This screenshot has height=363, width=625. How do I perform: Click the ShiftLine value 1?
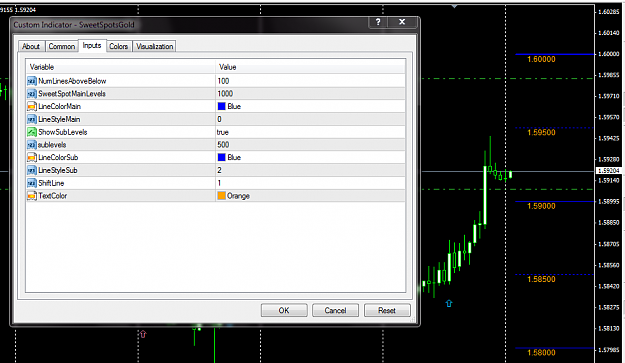tap(219, 183)
